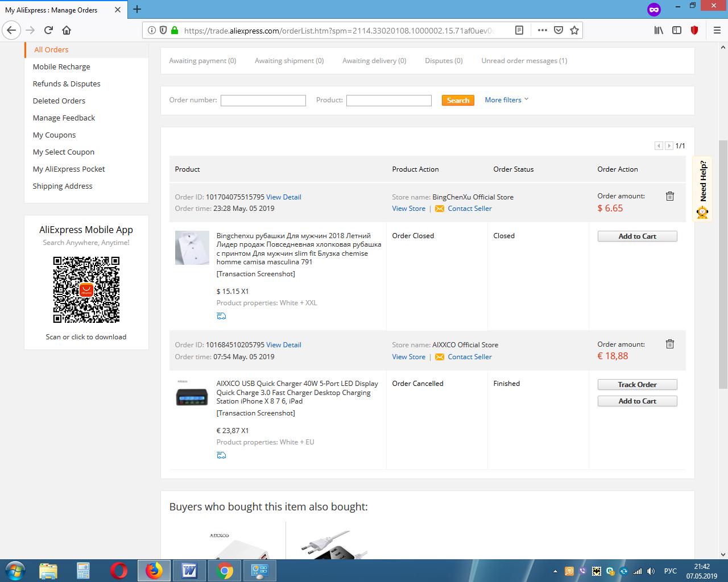The height and width of the screenshot is (582, 728).
Task: Open the Firefox Library icon
Action: (x=659, y=30)
